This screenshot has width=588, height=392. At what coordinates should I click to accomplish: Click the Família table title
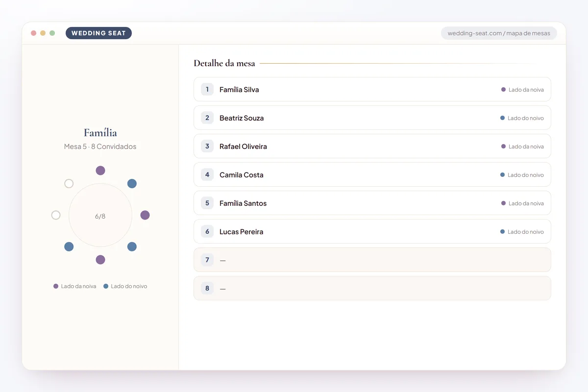tap(100, 133)
